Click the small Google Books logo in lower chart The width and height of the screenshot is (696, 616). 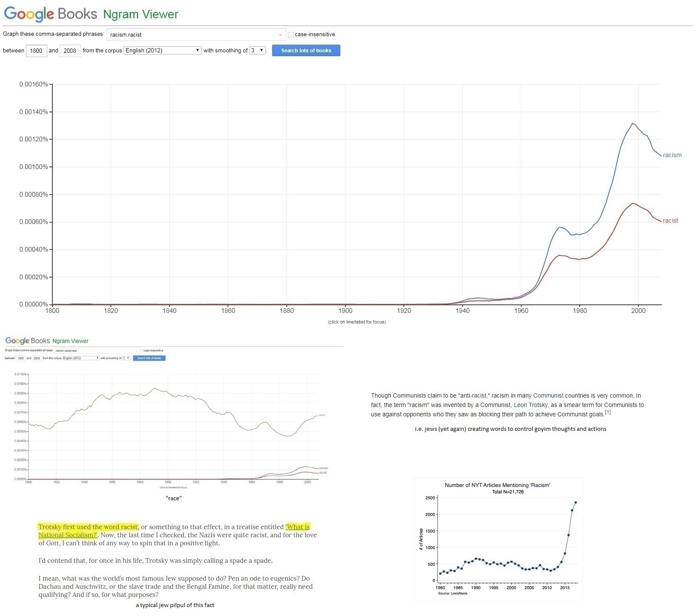click(x=28, y=341)
